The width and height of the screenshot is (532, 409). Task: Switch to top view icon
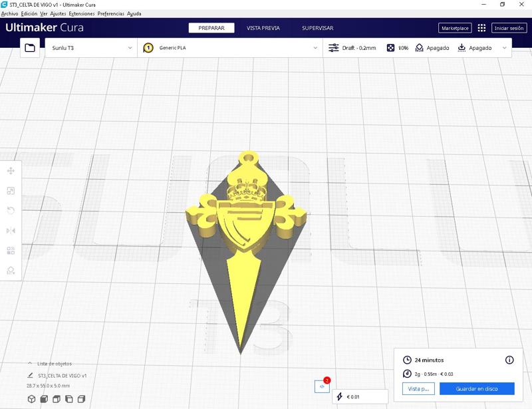[57, 399]
